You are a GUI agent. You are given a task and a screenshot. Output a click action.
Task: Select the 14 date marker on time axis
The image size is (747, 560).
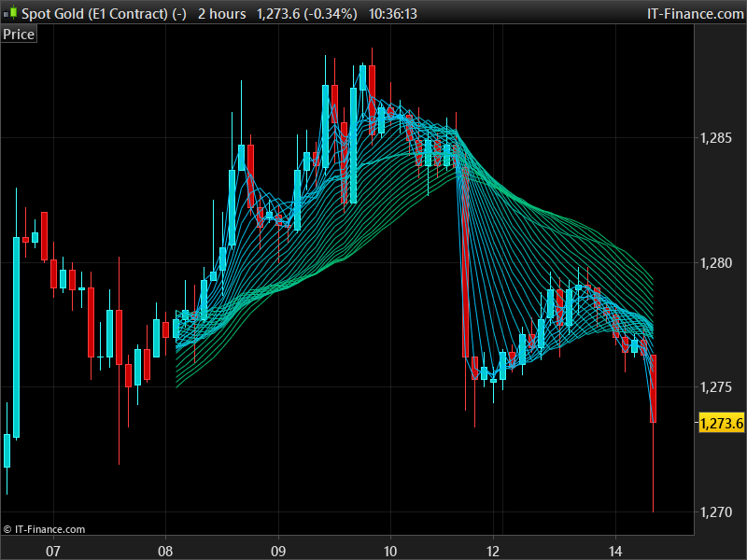pos(615,551)
